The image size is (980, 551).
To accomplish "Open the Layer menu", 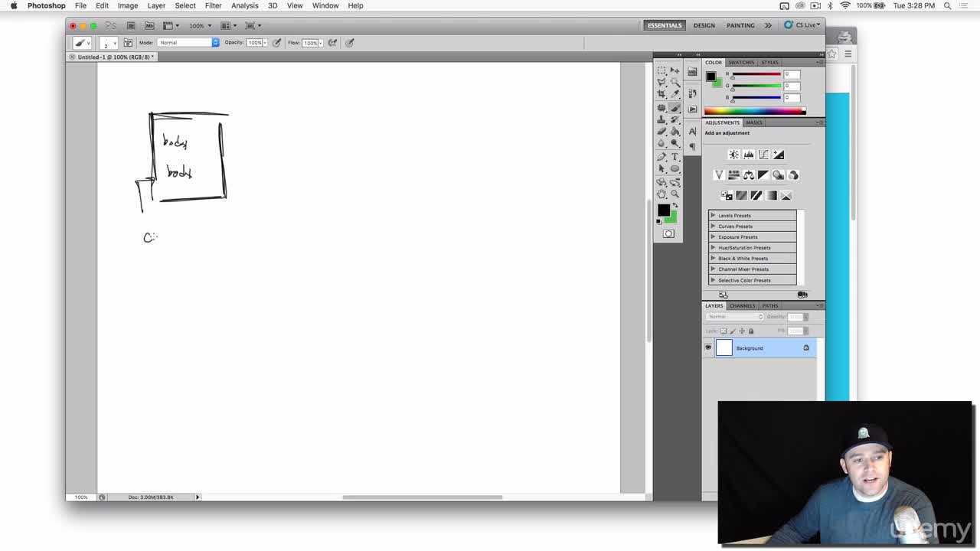I will 156,5.
